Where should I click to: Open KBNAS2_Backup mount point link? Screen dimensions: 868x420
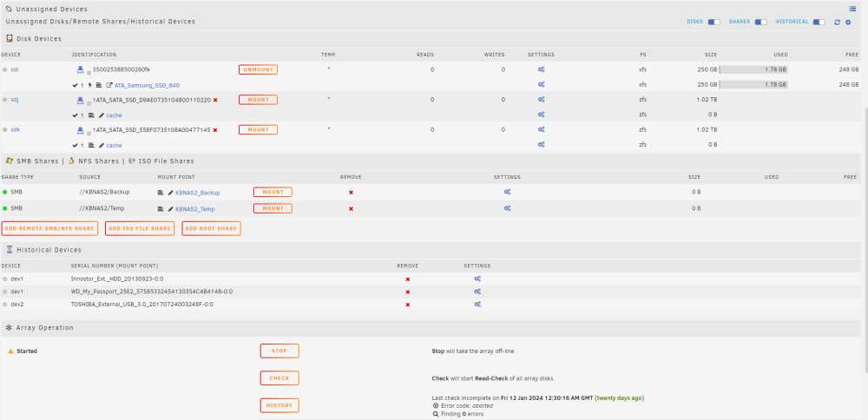(198, 193)
